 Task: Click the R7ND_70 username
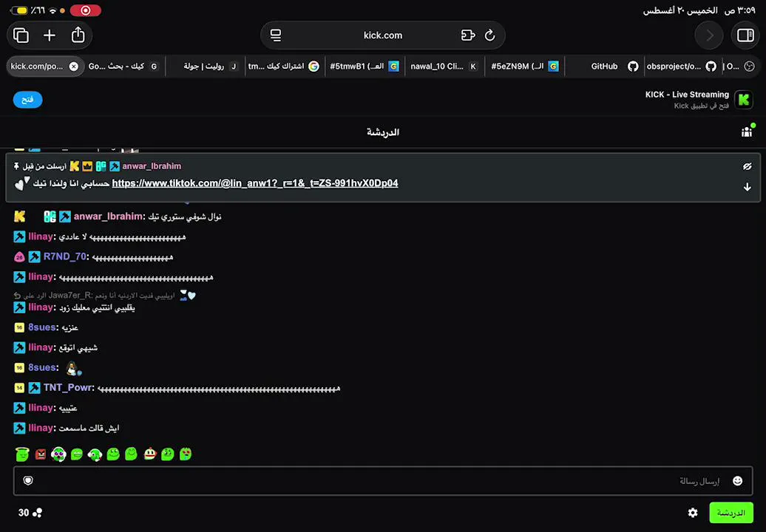tap(64, 256)
